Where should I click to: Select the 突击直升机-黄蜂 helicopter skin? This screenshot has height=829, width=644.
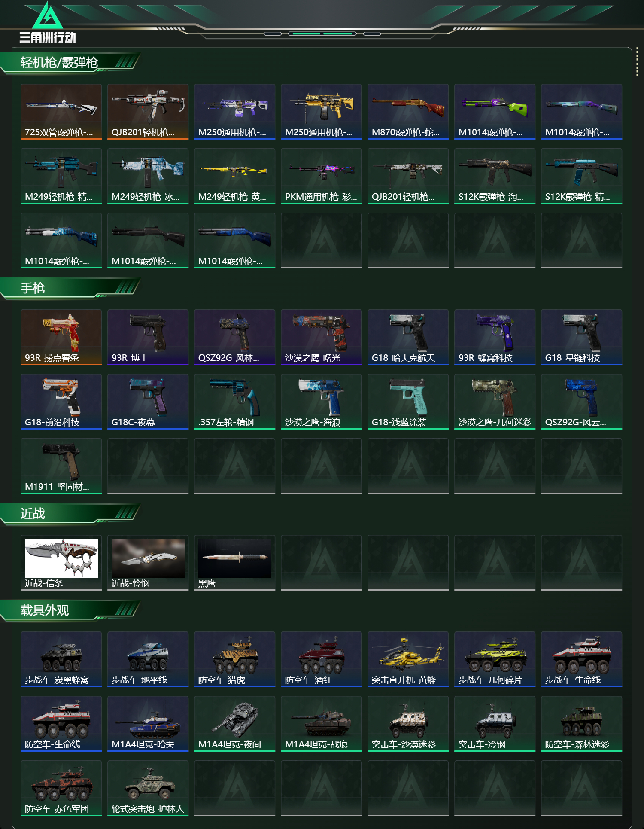(408, 659)
